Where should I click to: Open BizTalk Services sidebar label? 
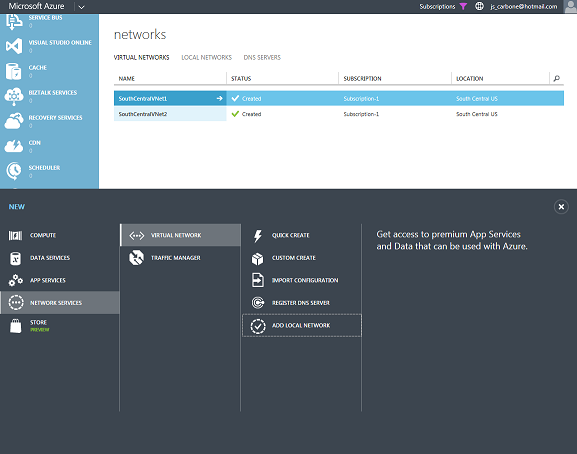point(53,93)
